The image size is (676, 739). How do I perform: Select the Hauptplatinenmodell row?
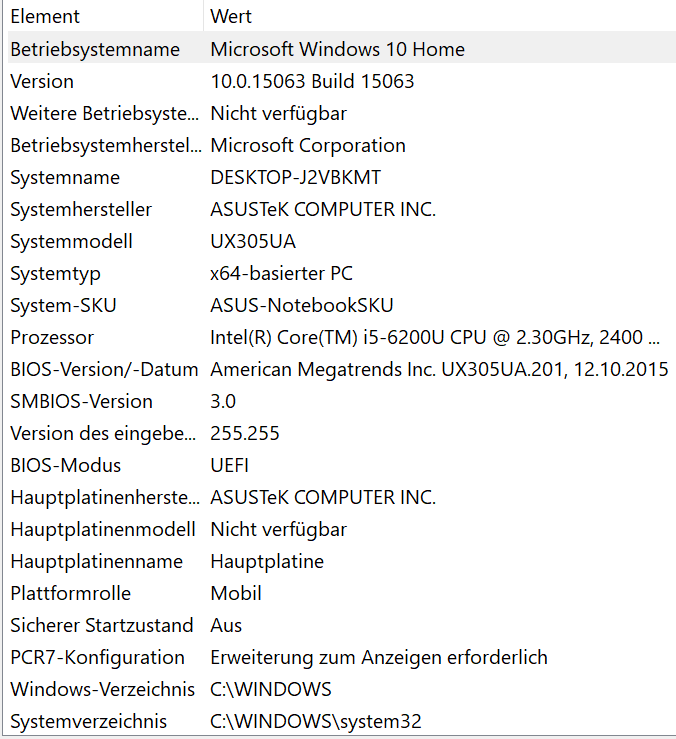point(342,529)
